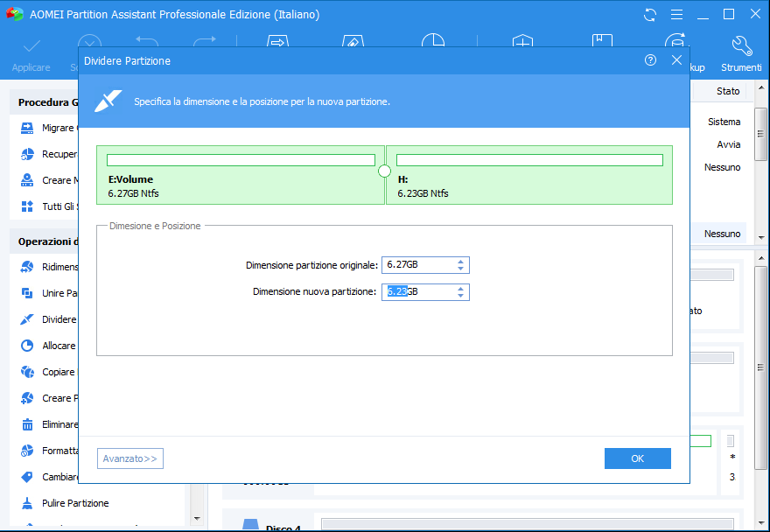Close the Dividere Partizione dialog
770x532 pixels.
676,59
